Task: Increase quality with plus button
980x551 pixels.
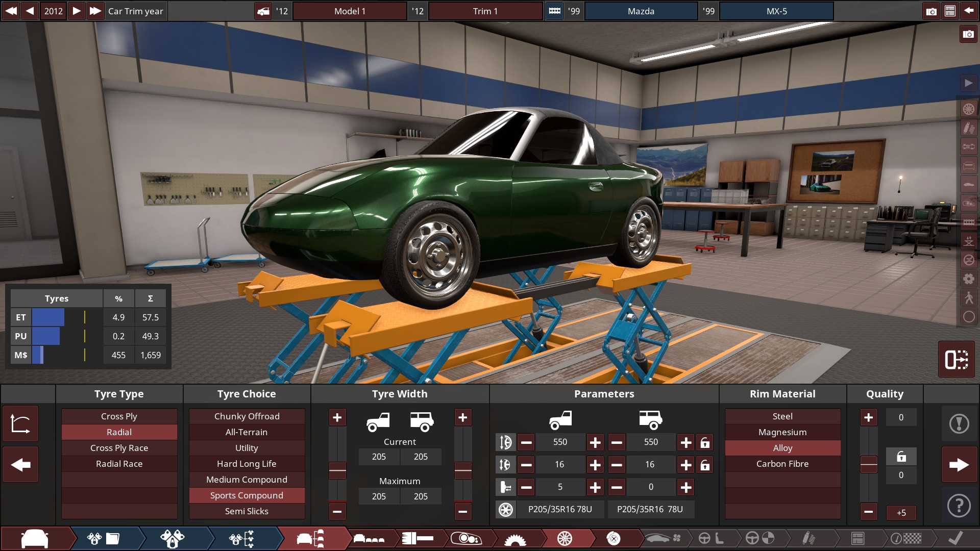Action: click(x=868, y=417)
